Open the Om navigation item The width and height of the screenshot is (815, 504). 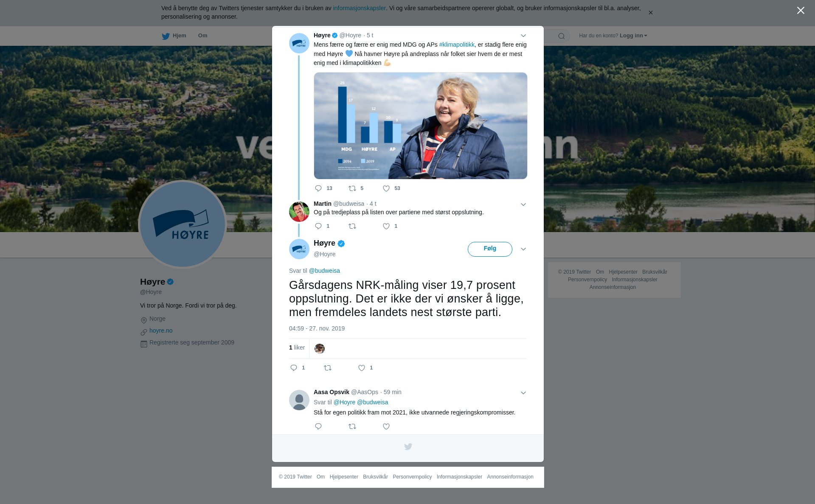(202, 36)
